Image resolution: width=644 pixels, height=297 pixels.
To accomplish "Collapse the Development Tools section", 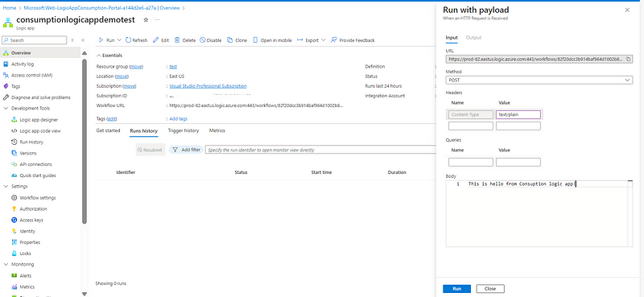I will pyautogui.click(x=6, y=109).
